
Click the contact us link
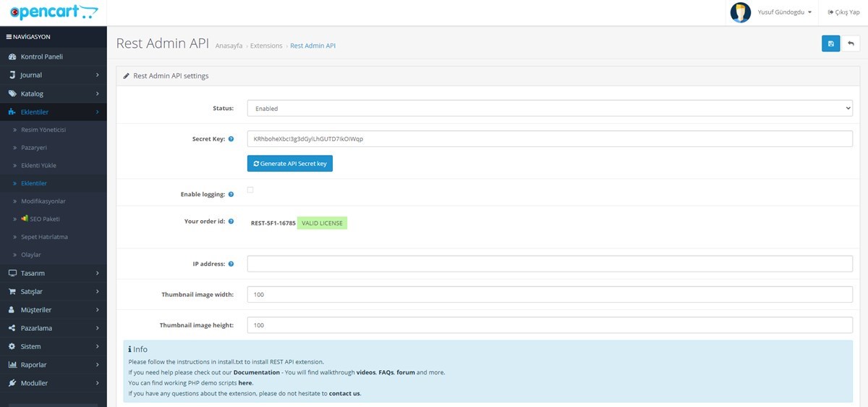(344, 393)
